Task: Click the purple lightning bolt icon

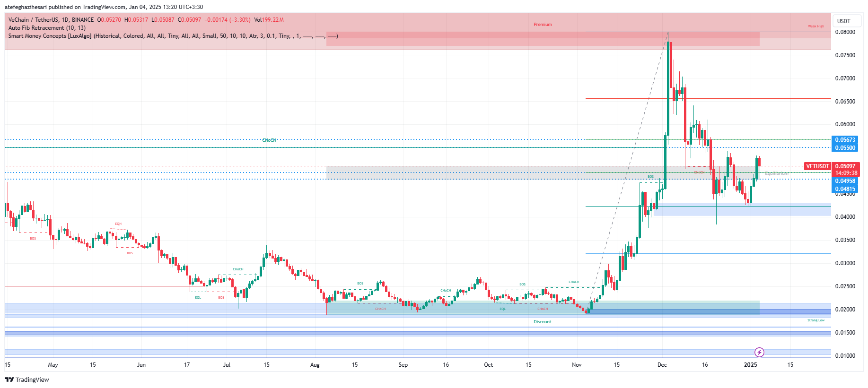Action: pyautogui.click(x=759, y=352)
